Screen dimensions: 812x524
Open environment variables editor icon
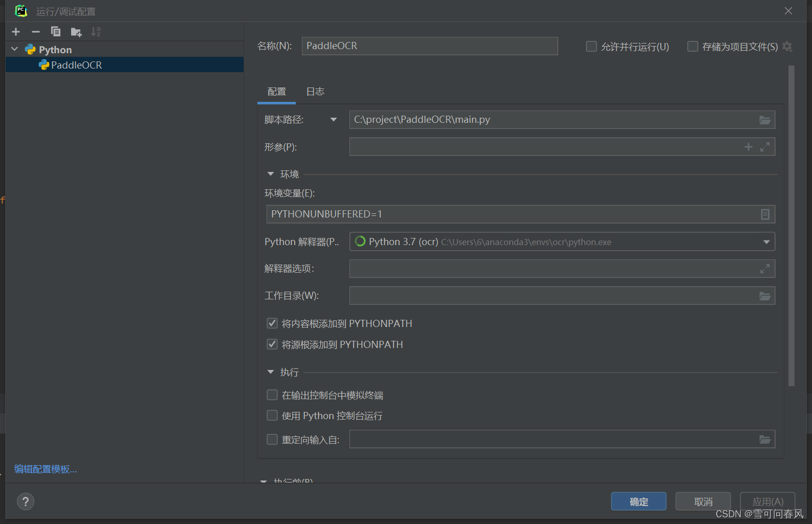[765, 214]
